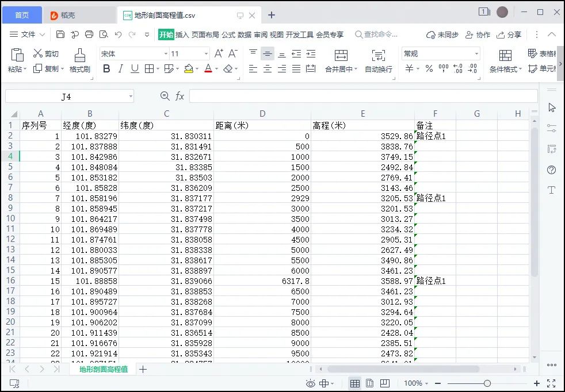This screenshot has height=392, width=565.
Task: Click the vertical scrollbar
Action: 535,202
